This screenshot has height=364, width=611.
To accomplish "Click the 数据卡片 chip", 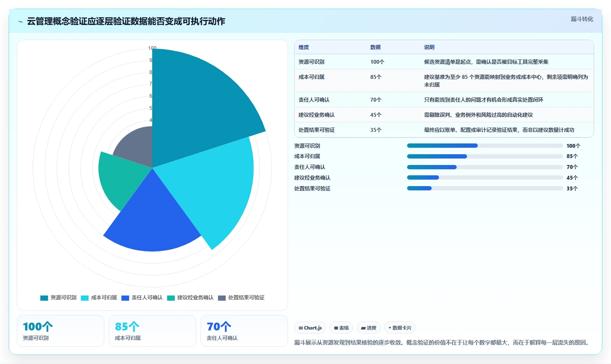I will (x=400, y=328).
